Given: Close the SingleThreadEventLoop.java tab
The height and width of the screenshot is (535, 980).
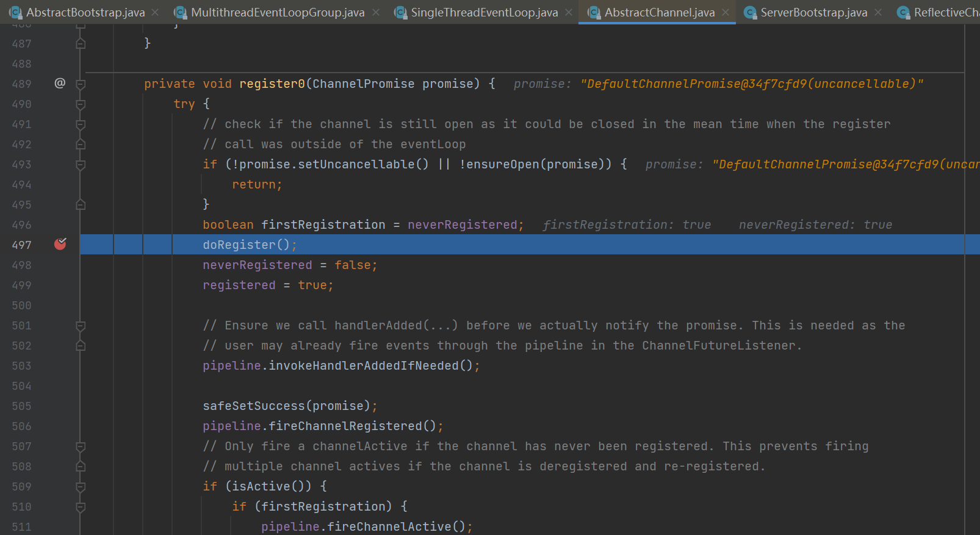Looking at the screenshot, I should pos(569,12).
